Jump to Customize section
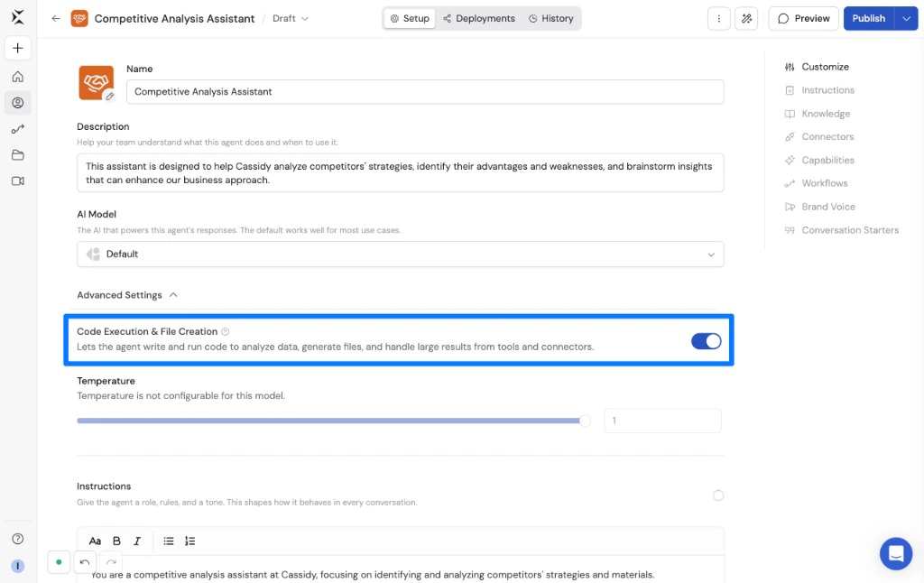The height and width of the screenshot is (583, 924). pos(817,67)
